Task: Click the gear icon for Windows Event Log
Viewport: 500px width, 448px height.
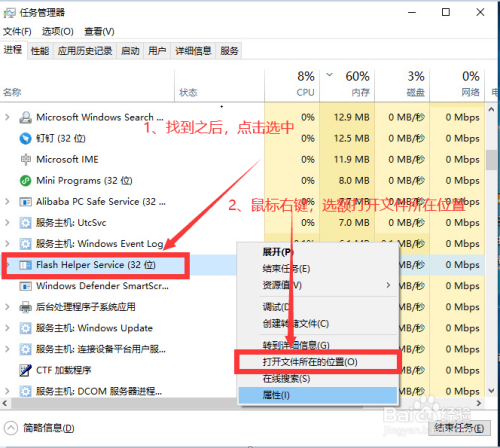Action: tap(25, 244)
